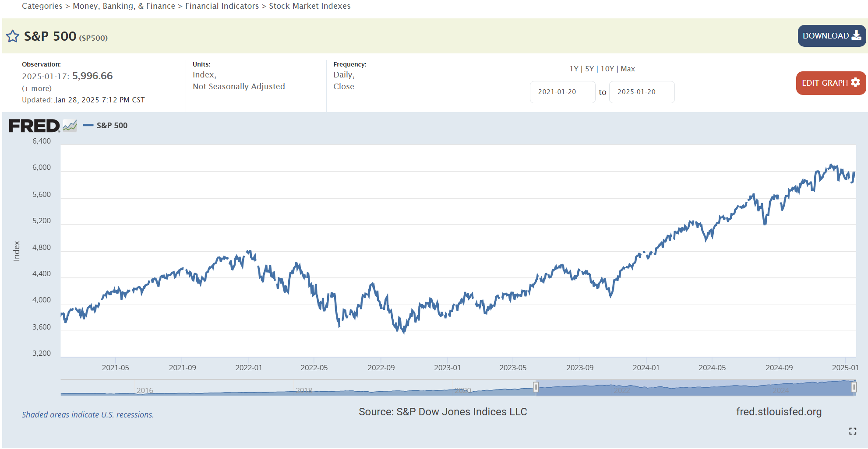Click the observation value 5,996.66
This screenshot has width=868, height=449.
coord(92,76)
